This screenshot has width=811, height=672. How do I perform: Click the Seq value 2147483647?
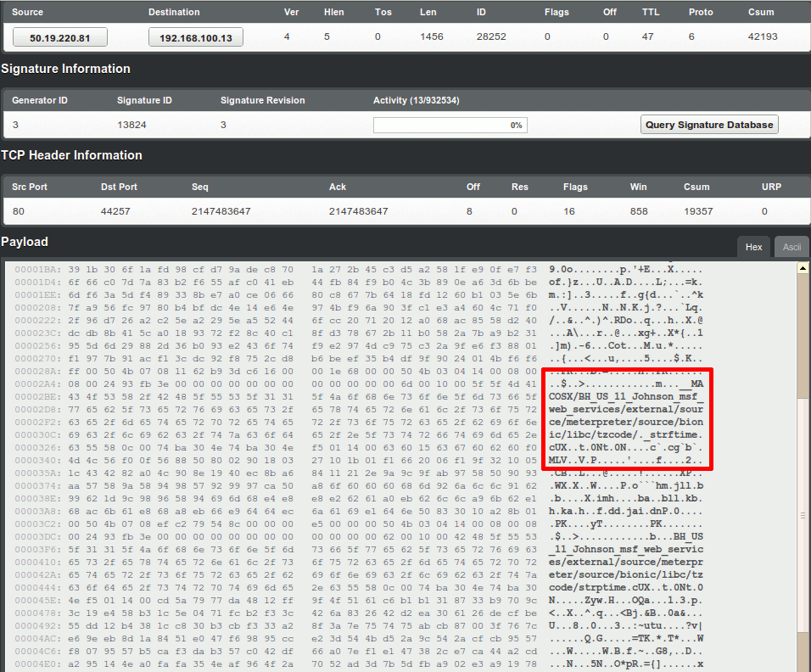point(221,211)
